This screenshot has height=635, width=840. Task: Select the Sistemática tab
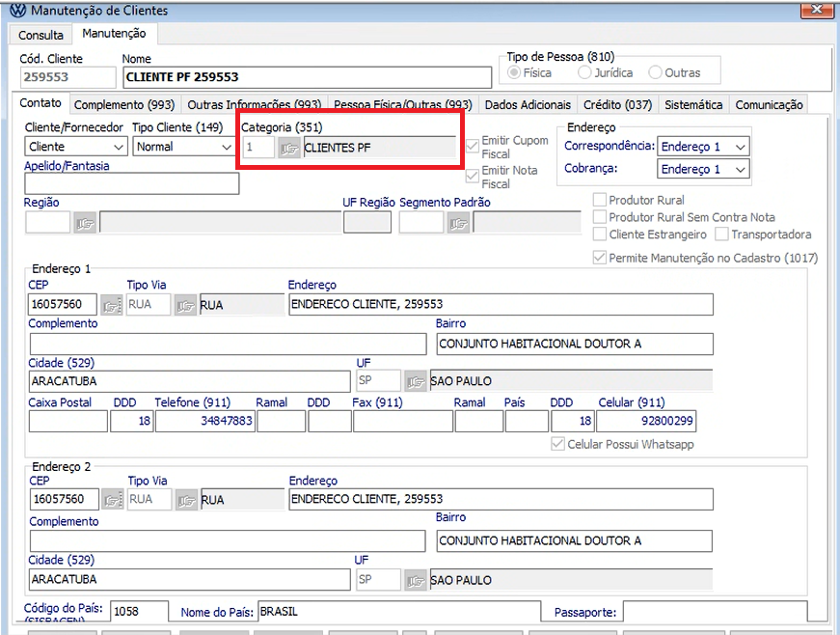click(693, 105)
